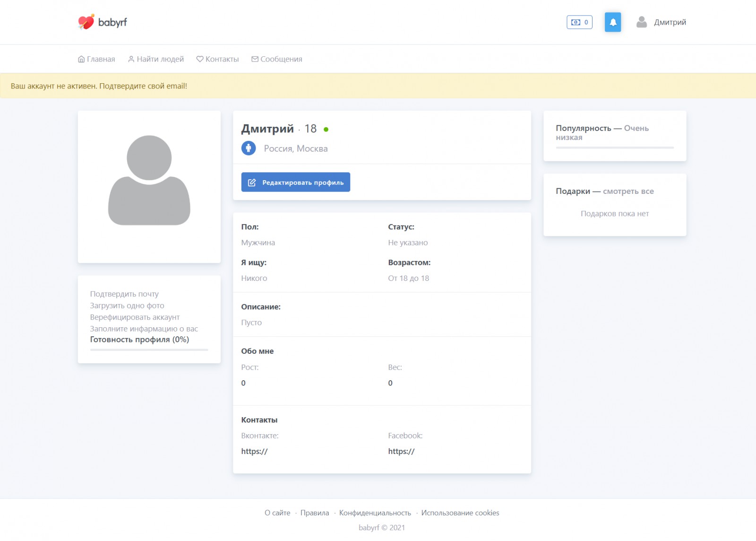Open Правила footer link
Screen dimensions: 756x541
click(x=315, y=513)
